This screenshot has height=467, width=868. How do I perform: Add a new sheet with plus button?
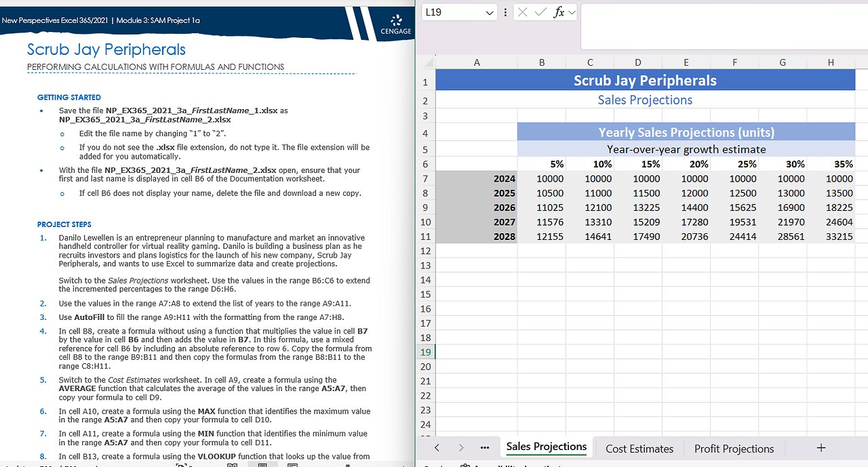pyautogui.click(x=821, y=447)
